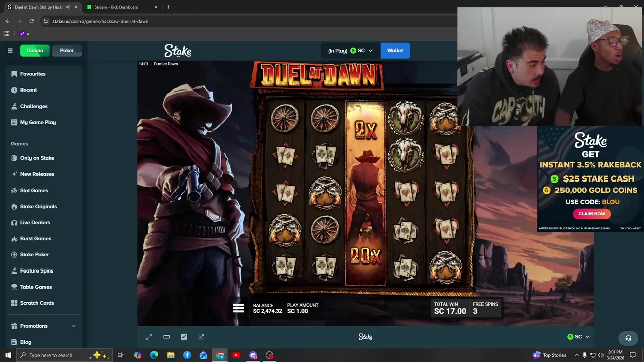Open YouTube app on taskbar
This screenshot has height=362, width=644.
click(236, 355)
